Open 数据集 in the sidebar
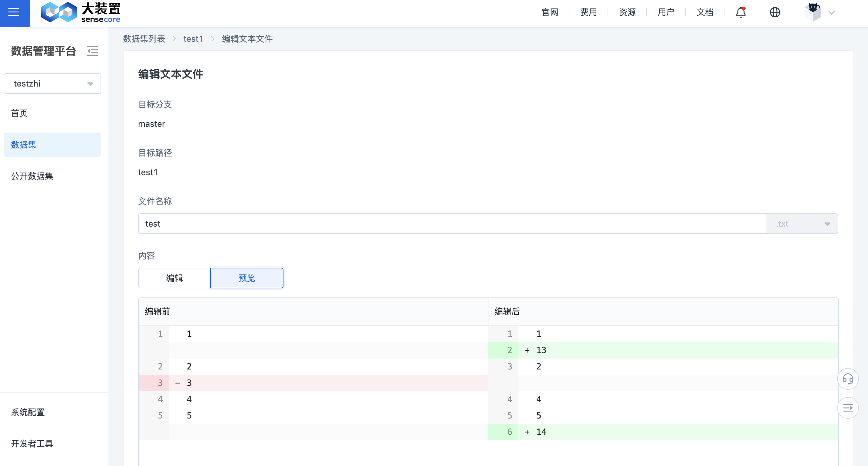The width and height of the screenshot is (868, 466). [x=23, y=144]
